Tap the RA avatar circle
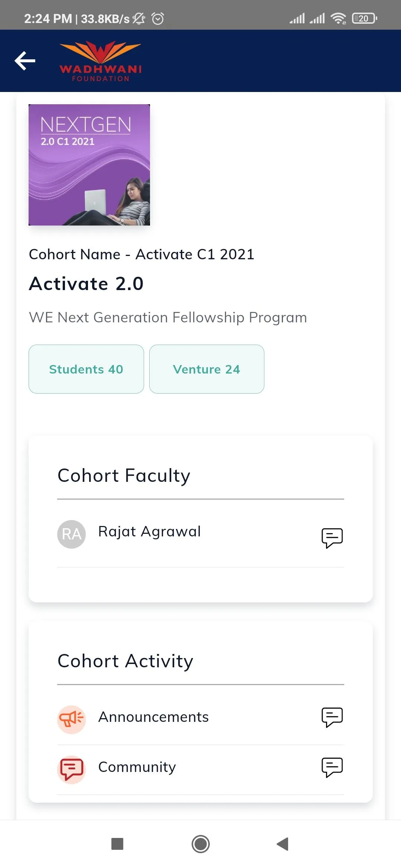 pyautogui.click(x=71, y=534)
